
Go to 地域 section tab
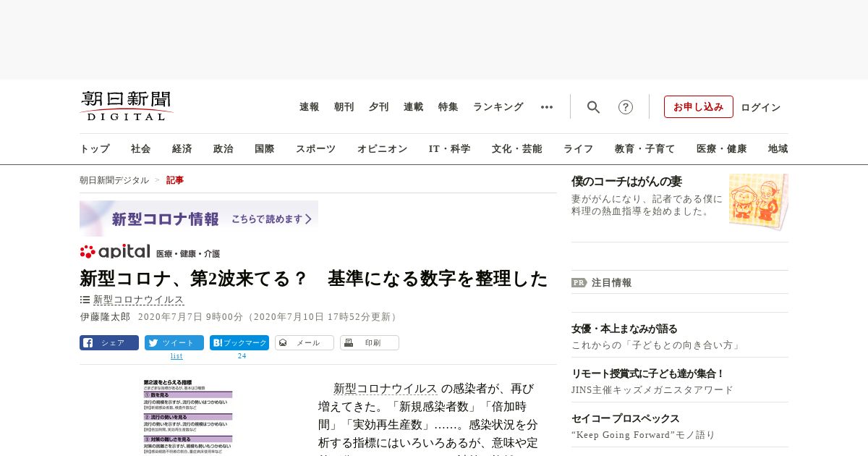(x=778, y=149)
